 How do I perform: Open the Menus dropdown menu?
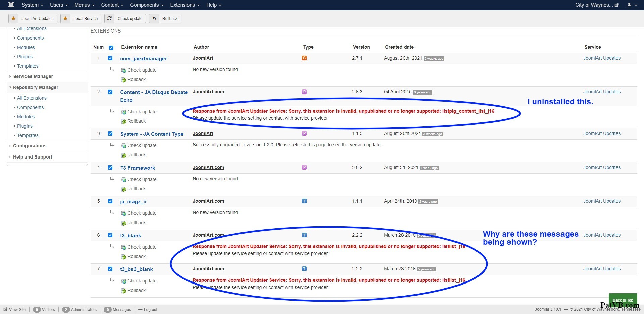[84, 5]
